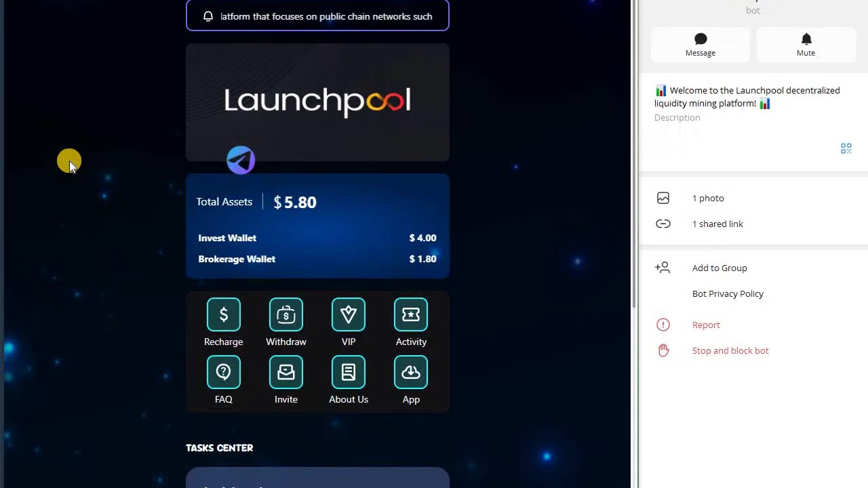The height and width of the screenshot is (488, 868).
Task: Click the TASKS CENTER heading
Action: [219, 447]
